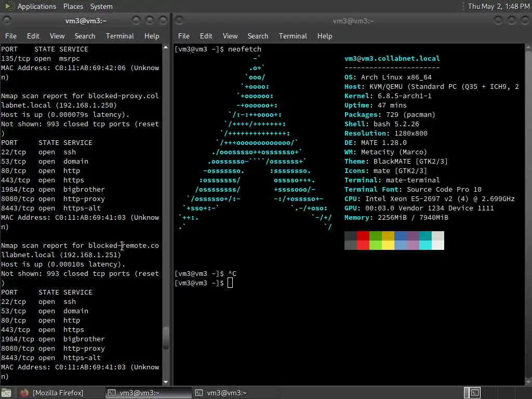This screenshot has width=532, height=399.
Task: Click the 'Terminal Font: Source Code Pro 10' line
Action: (413, 189)
